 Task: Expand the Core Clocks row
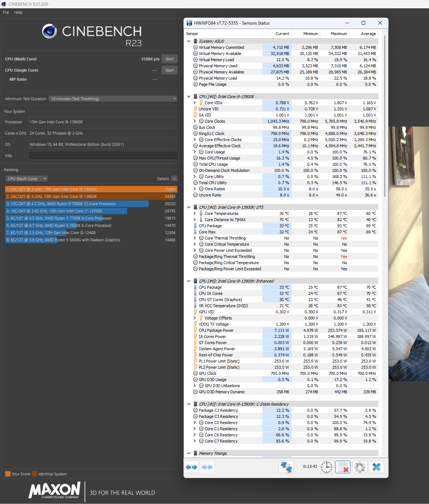pos(195,121)
